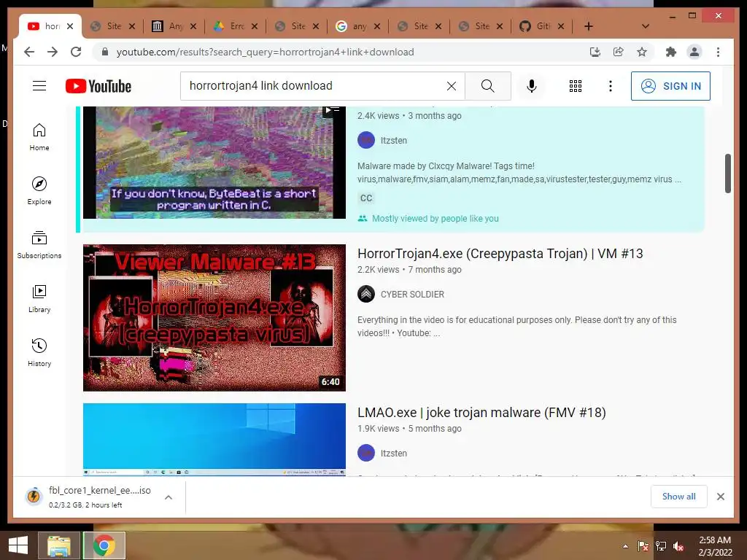Image resolution: width=747 pixels, height=560 pixels.
Task: Open YouTube settings three-dot menu
Action: click(611, 86)
